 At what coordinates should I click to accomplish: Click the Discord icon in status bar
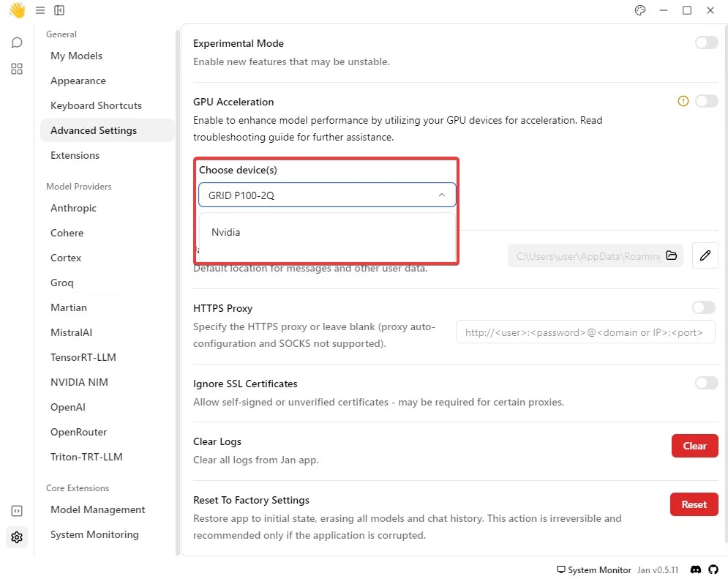696,569
